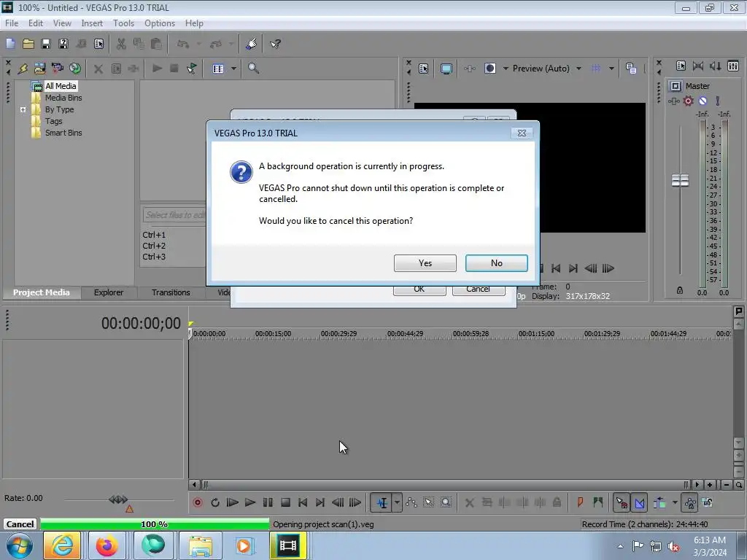Click the timeline Play button
Image resolution: width=747 pixels, height=560 pixels.
250,502
